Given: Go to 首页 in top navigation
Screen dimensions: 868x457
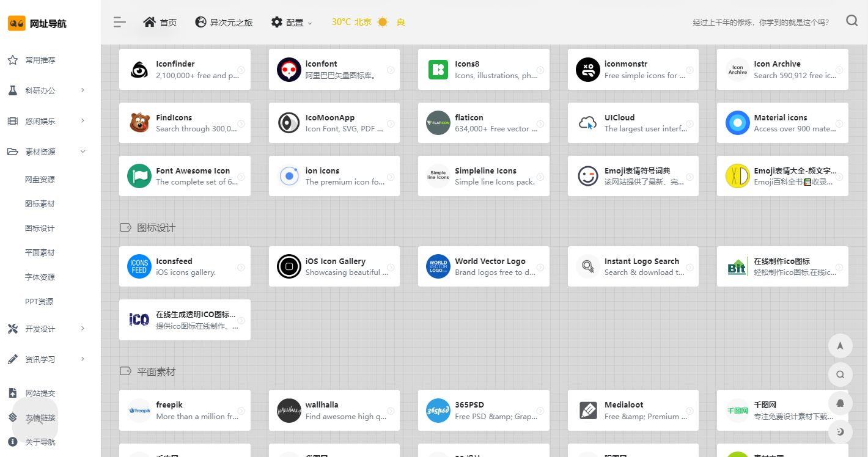Looking at the screenshot, I should pyautogui.click(x=160, y=23).
